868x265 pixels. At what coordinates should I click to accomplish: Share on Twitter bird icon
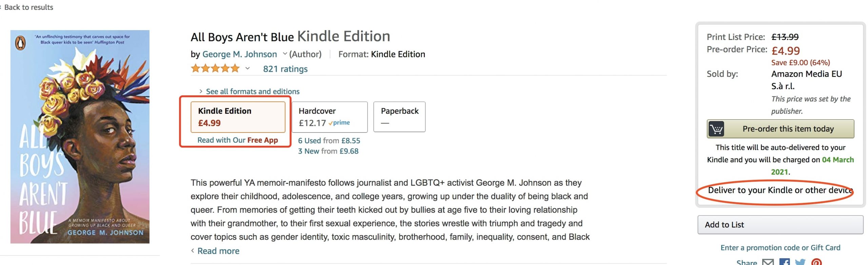(800, 262)
